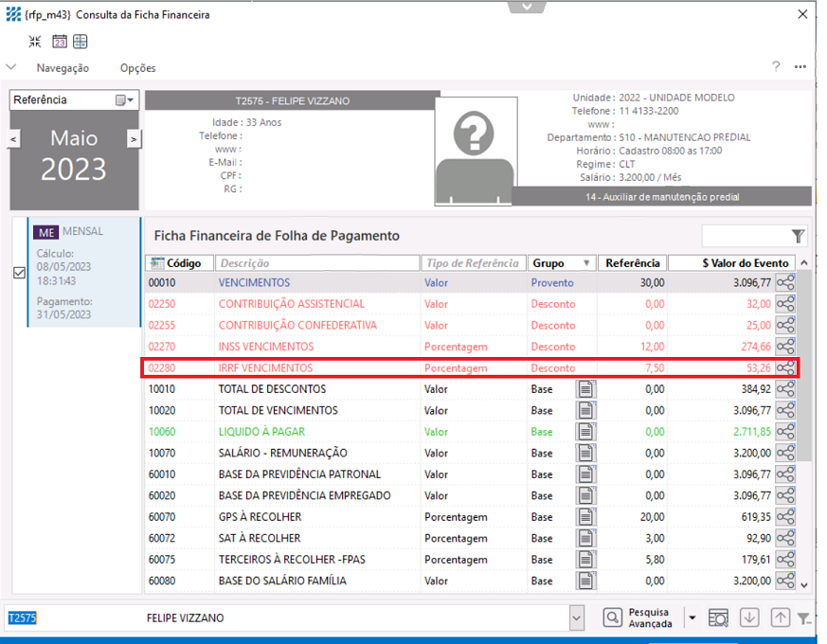The height and width of the screenshot is (644, 827).
Task: Sort by Descrição column header
Action: pos(317,262)
